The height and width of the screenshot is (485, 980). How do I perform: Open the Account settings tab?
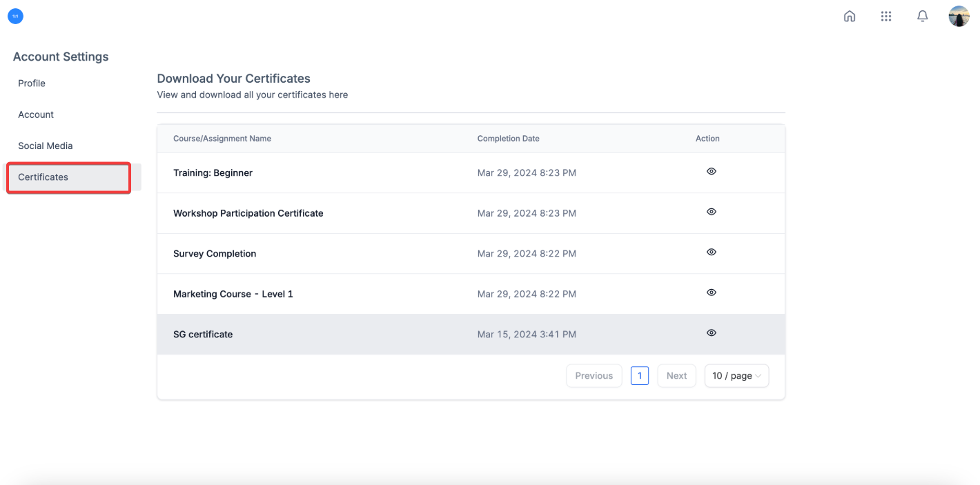[36, 115]
